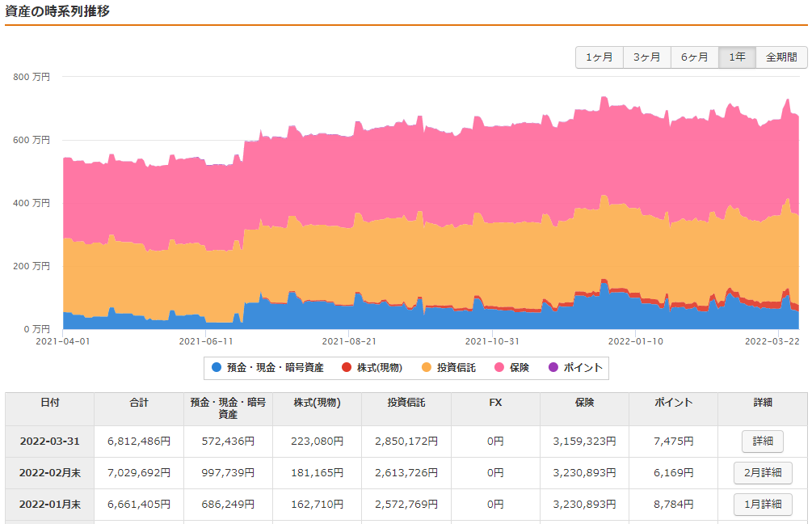Click the 1月詳細 button

click(763, 504)
